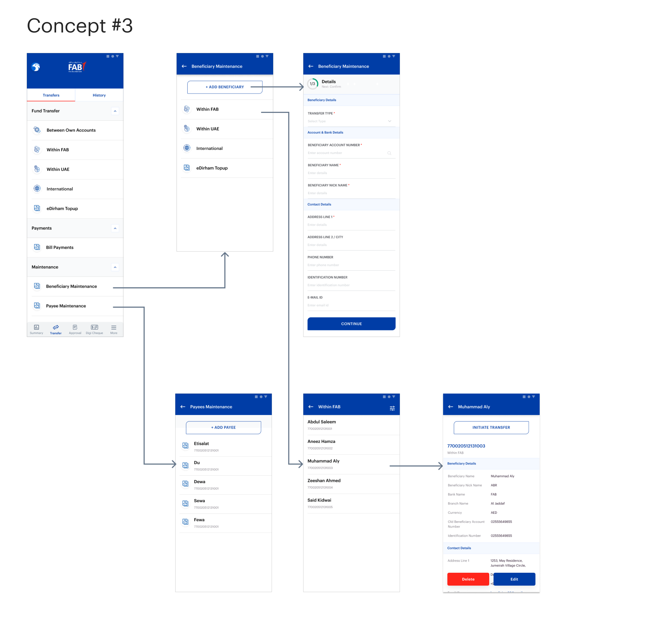Open the Digi Cheque bottom nav icon
This screenshot has width=672, height=619.
click(94, 328)
